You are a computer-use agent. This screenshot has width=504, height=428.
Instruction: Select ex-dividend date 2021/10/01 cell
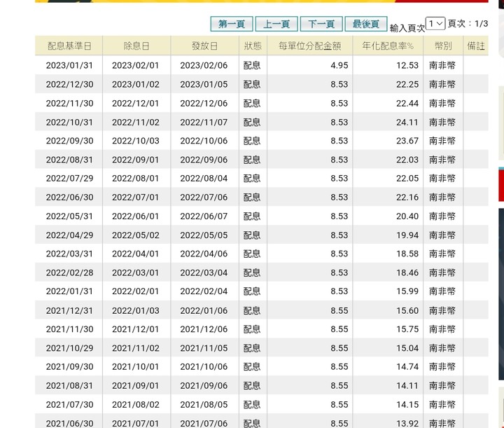pos(136,366)
